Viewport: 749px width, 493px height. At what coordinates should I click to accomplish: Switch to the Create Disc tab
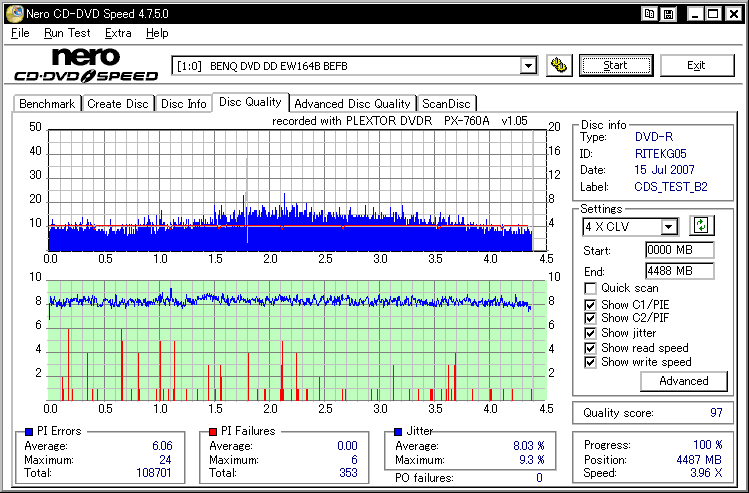click(118, 104)
